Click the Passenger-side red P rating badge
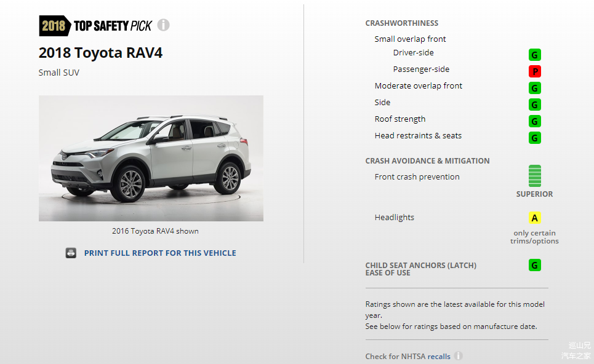 [x=534, y=71]
